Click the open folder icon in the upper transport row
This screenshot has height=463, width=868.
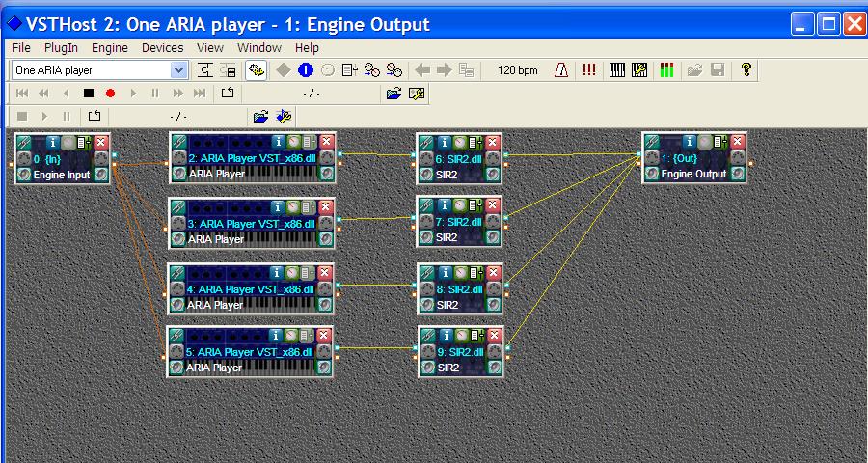(x=393, y=94)
